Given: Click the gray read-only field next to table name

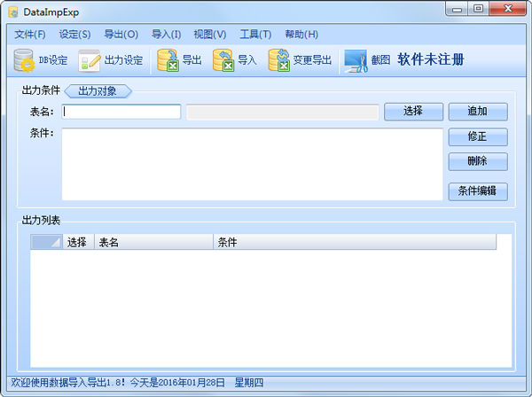Looking at the screenshot, I should tap(282, 113).
